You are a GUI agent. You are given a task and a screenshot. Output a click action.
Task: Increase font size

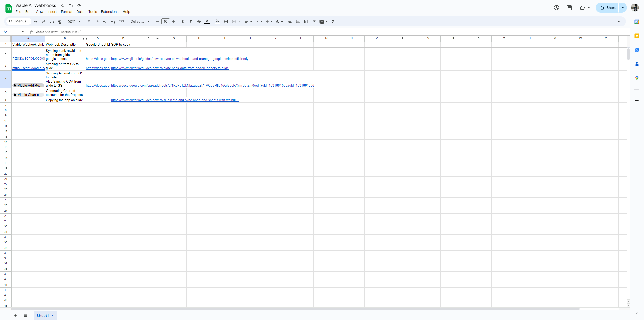(x=174, y=22)
